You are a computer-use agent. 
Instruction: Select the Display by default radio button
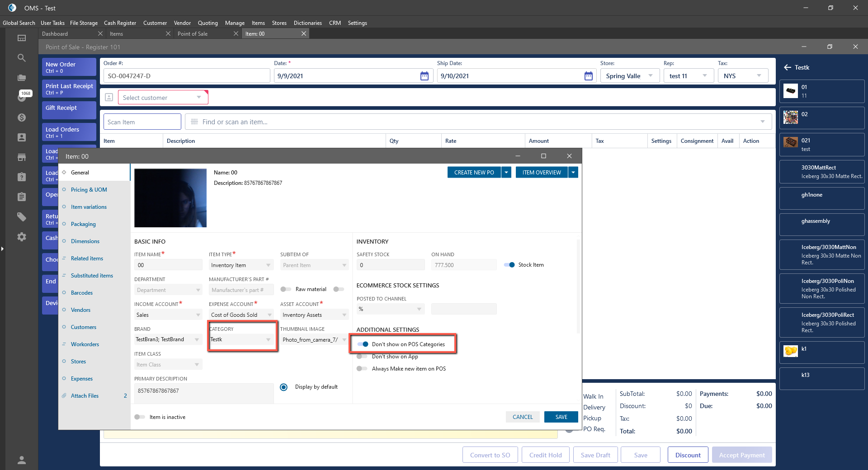(283, 387)
